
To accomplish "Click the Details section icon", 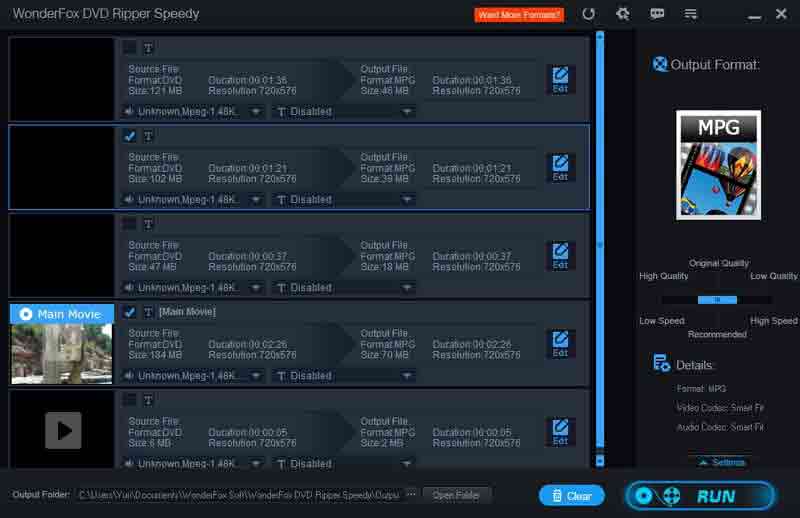I will click(x=661, y=364).
